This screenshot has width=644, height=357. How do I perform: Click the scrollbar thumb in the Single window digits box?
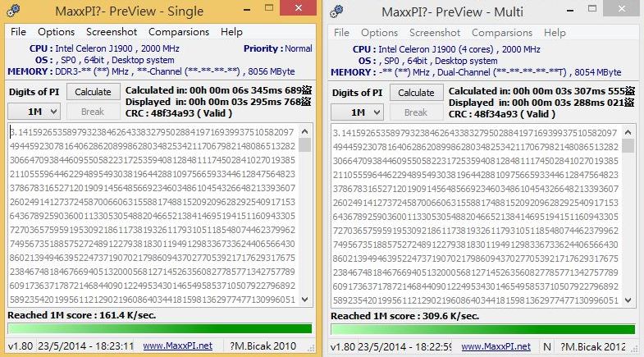point(304,145)
